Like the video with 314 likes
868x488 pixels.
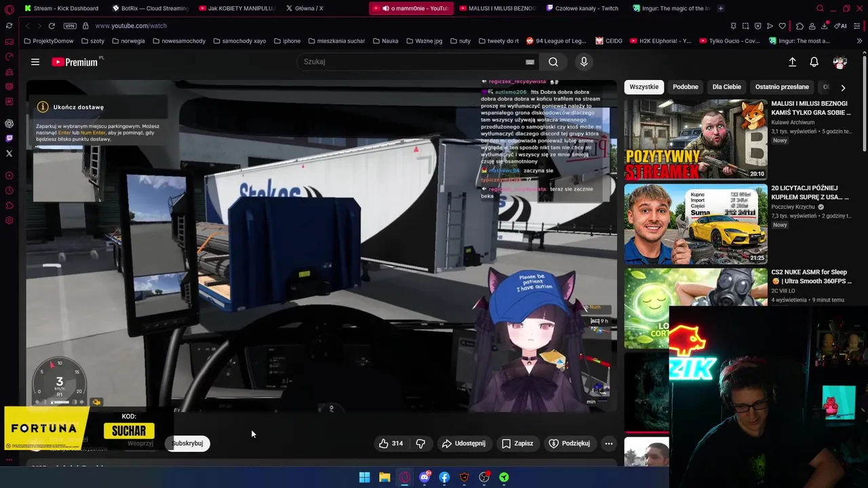pyautogui.click(x=391, y=443)
